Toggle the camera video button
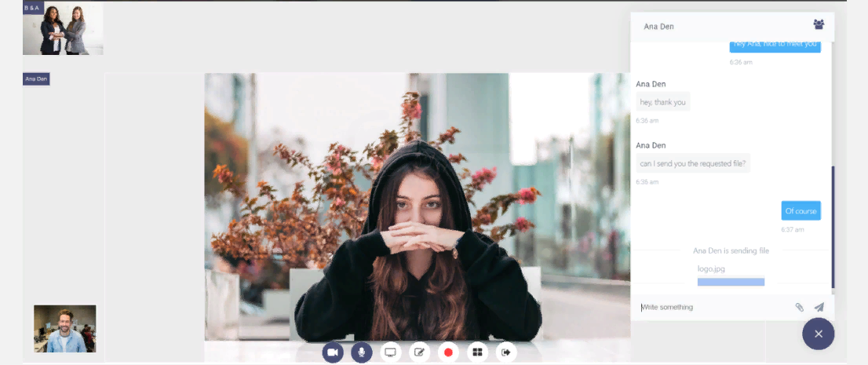 [x=333, y=352]
